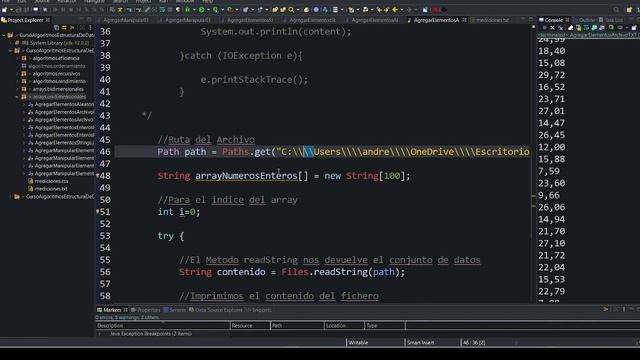Close the active AgregarElementosA editor tab
The image size is (640, 360).
(464, 20)
